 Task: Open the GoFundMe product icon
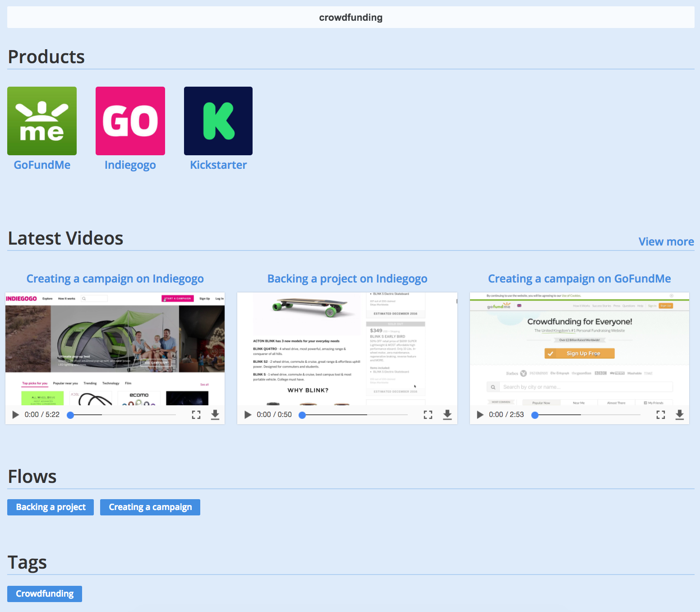(42, 121)
